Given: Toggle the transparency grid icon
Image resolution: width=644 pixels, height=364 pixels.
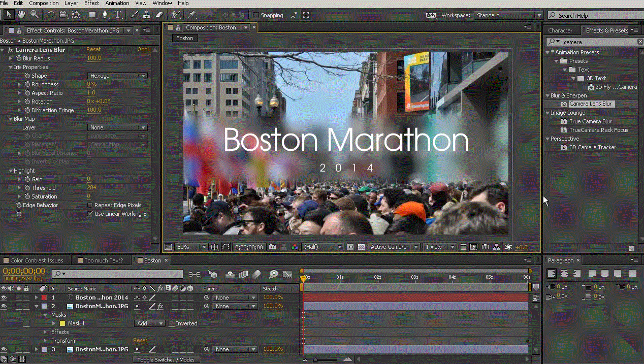Looking at the screenshot, I should click(x=361, y=247).
